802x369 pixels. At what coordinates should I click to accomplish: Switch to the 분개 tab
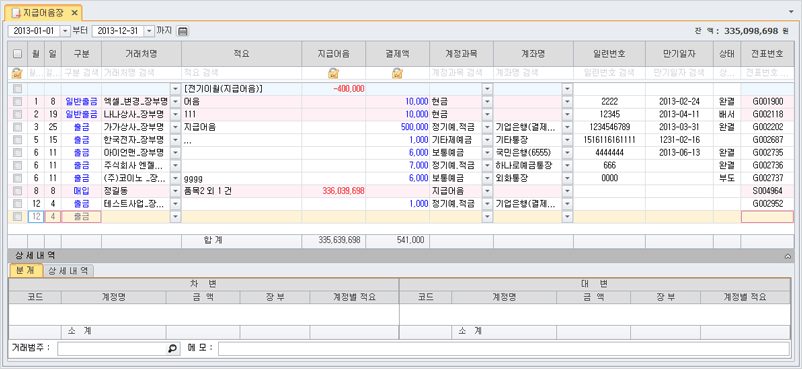coord(26,271)
